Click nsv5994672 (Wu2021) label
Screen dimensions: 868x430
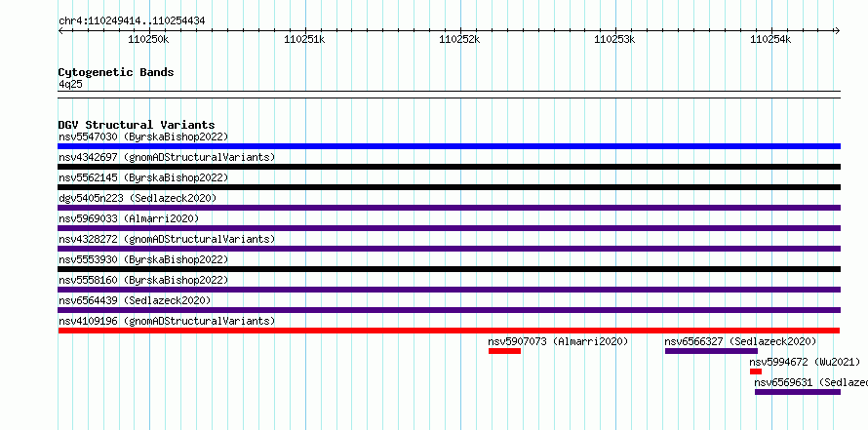[805, 362]
